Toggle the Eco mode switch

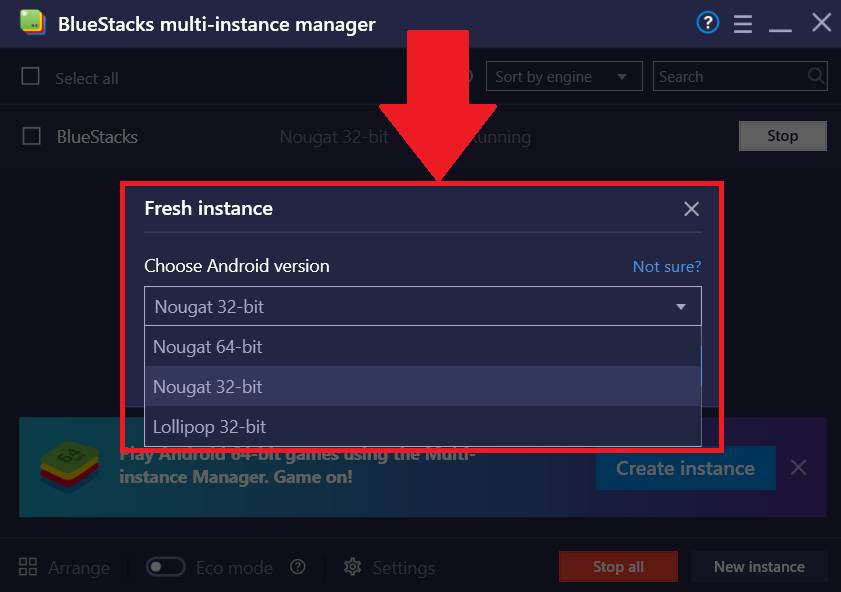166,567
